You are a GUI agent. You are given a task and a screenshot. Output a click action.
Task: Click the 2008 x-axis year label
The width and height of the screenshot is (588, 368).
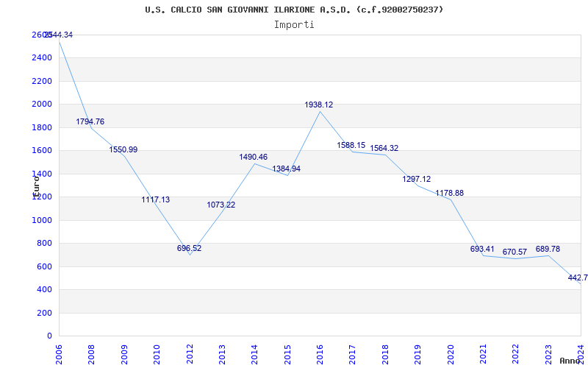pyautogui.click(x=91, y=354)
